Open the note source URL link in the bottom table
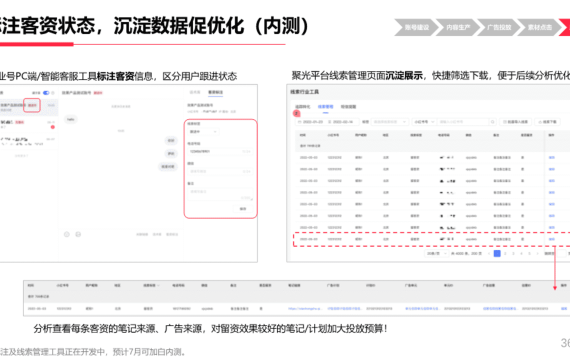Viewport: 570px width, 360px height. [305, 309]
